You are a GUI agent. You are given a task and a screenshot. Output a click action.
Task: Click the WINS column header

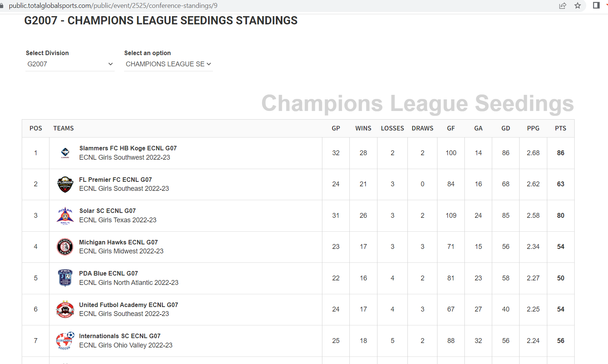(x=363, y=128)
